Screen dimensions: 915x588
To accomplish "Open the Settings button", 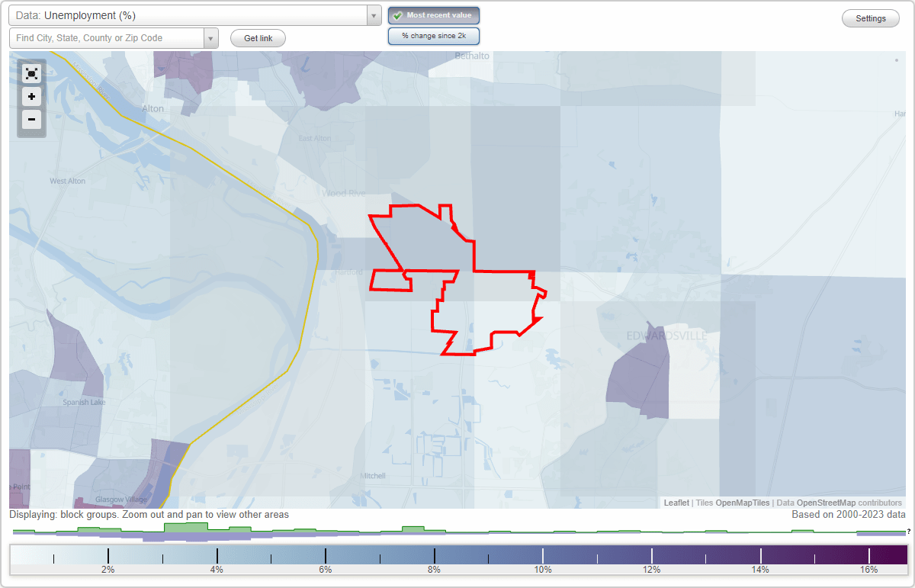I will [871, 18].
